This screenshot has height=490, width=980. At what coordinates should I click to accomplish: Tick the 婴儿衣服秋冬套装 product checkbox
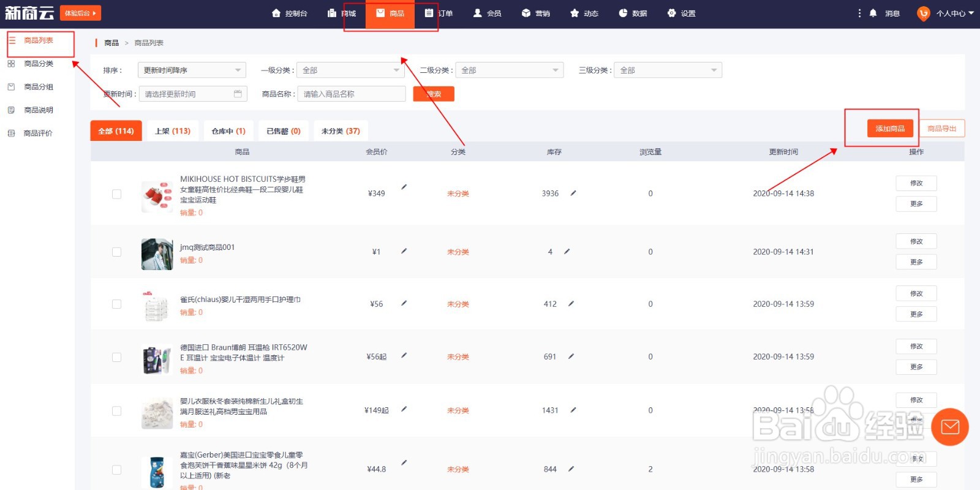[x=116, y=411]
